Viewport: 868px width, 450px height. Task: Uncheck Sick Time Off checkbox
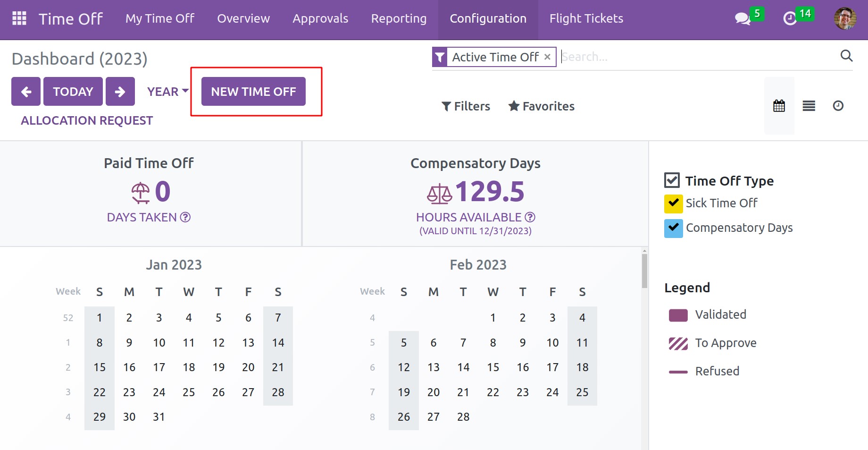point(673,204)
